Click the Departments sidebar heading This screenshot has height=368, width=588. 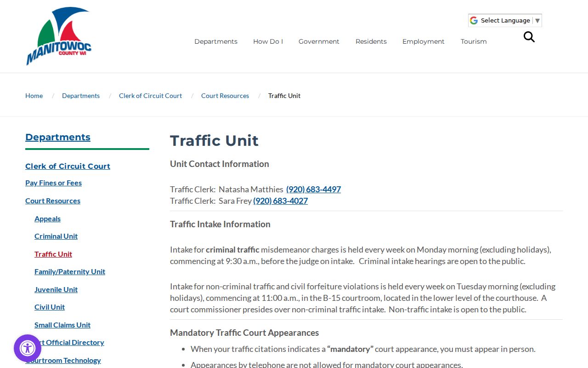click(x=58, y=137)
